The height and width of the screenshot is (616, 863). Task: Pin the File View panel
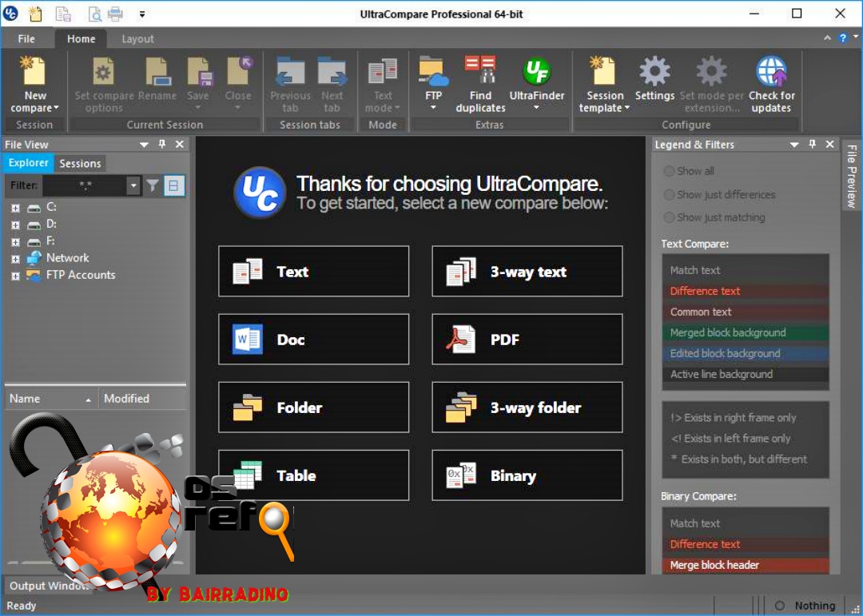(x=161, y=145)
